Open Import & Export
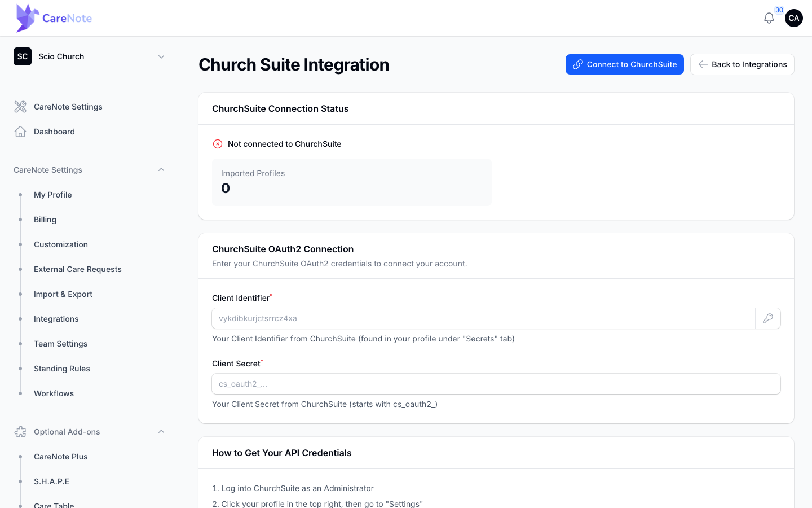 63,294
